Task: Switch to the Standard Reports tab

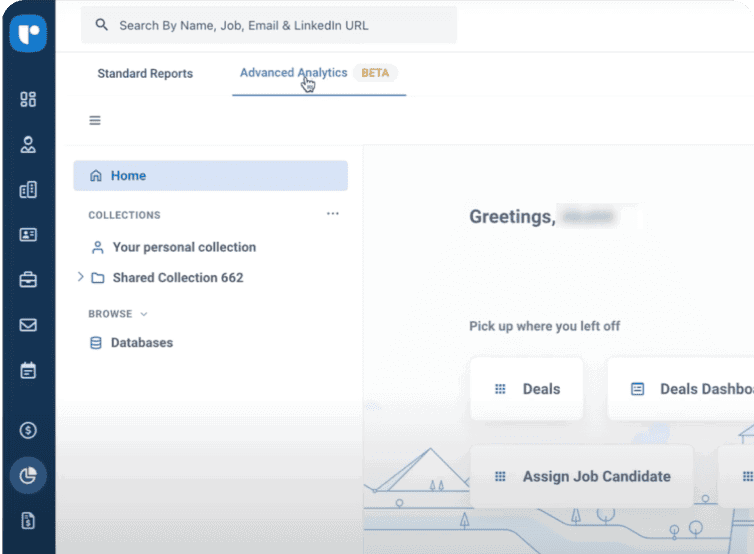Action: click(145, 74)
